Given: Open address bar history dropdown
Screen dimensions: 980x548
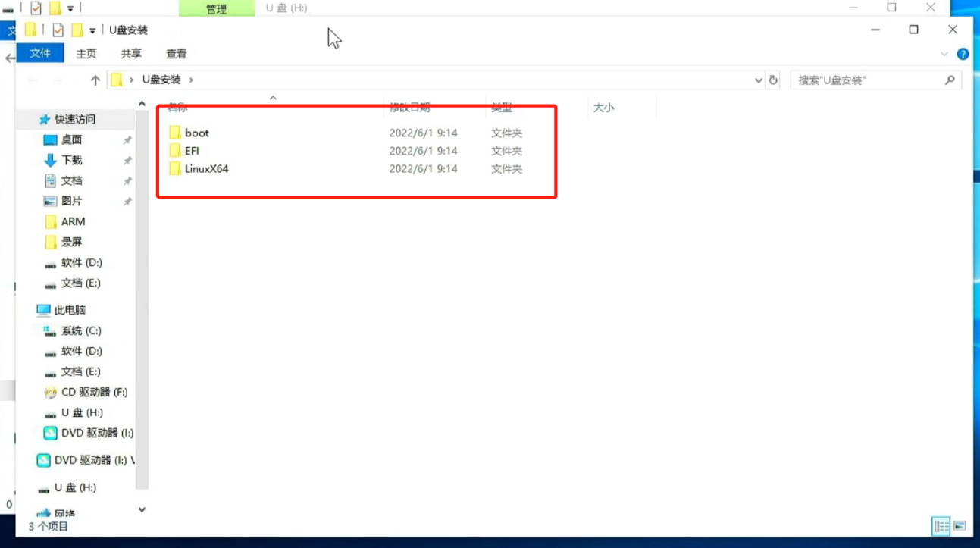Looking at the screenshot, I should click(x=759, y=80).
